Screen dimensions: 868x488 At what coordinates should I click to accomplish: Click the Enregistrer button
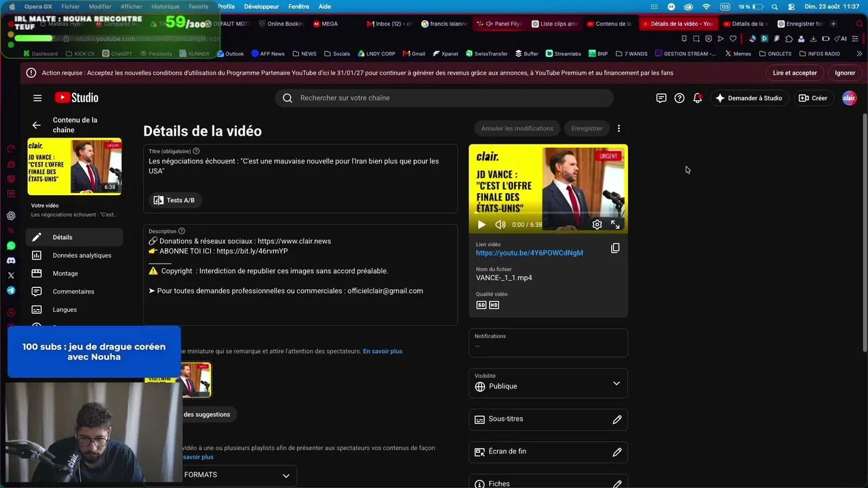click(x=587, y=128)
